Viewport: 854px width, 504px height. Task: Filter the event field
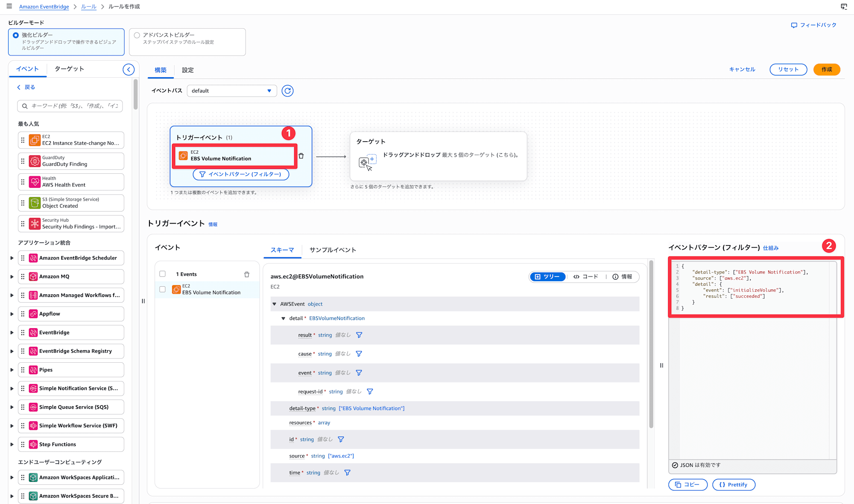pyautogui.click(x=359, y=373)
